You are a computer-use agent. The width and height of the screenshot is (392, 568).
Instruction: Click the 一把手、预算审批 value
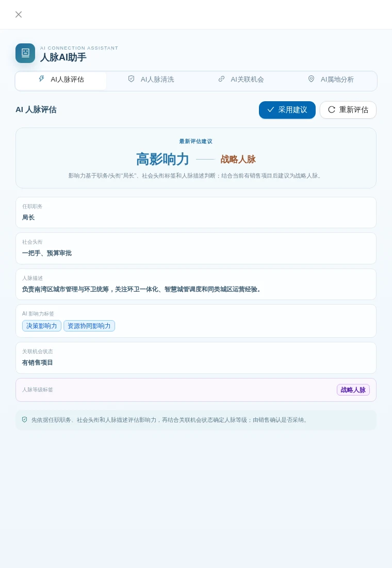point(47,253)
